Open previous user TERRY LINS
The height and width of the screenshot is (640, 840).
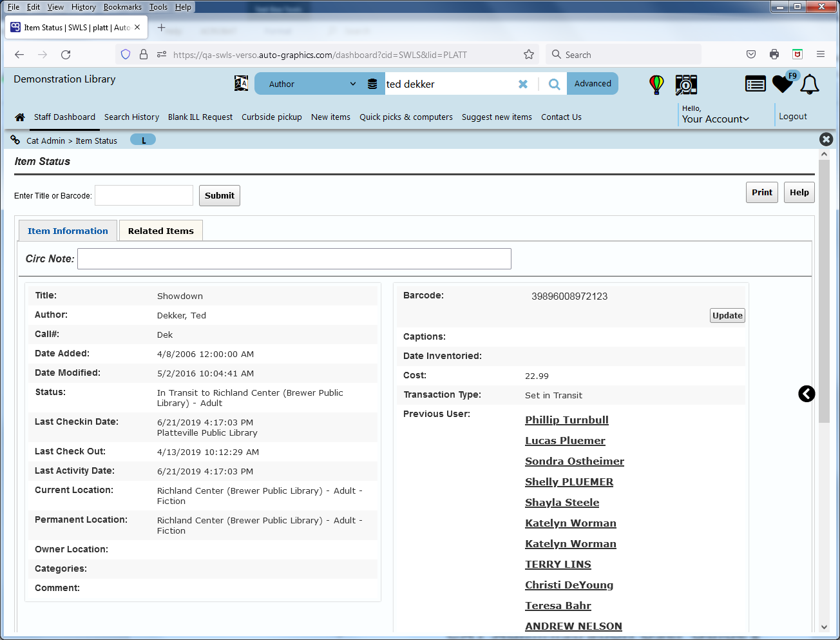tap(558, 565)
